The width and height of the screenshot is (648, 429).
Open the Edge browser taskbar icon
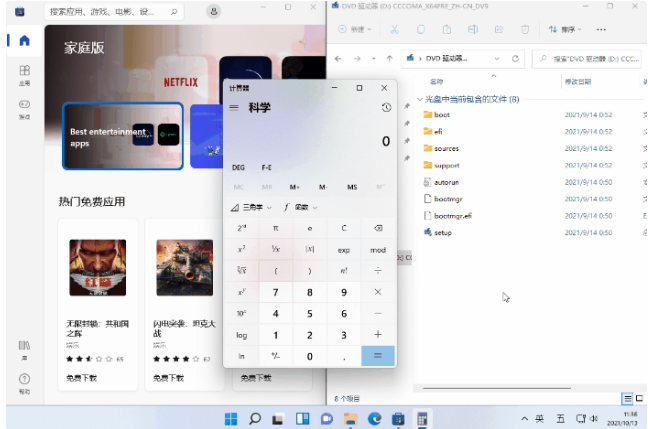[374, 419]
